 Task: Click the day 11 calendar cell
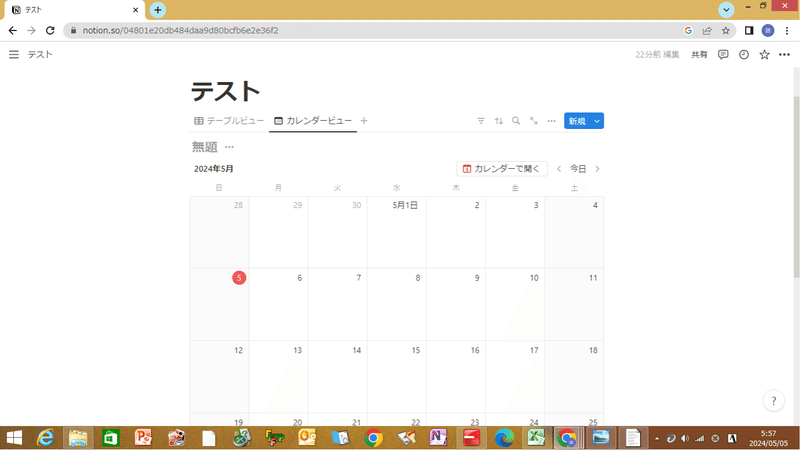(574, 305)
